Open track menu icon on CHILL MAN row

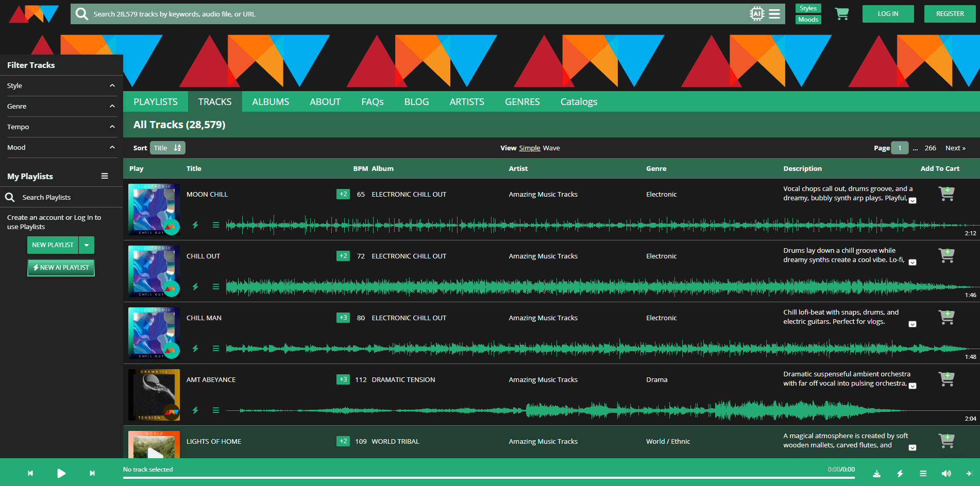[x=216, y=349]
